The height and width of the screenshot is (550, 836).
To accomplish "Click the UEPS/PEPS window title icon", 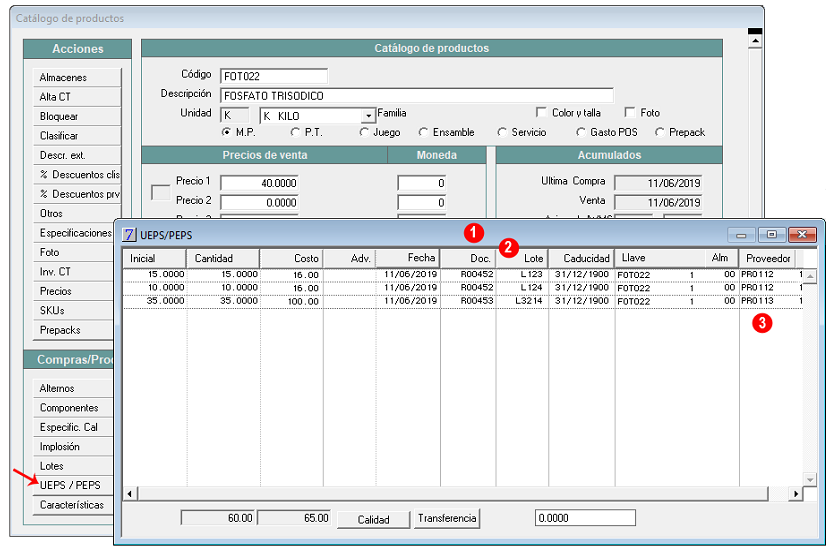I will (128, 234).
